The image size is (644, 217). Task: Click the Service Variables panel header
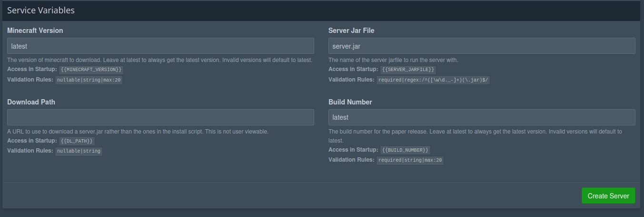coord(40,10)
